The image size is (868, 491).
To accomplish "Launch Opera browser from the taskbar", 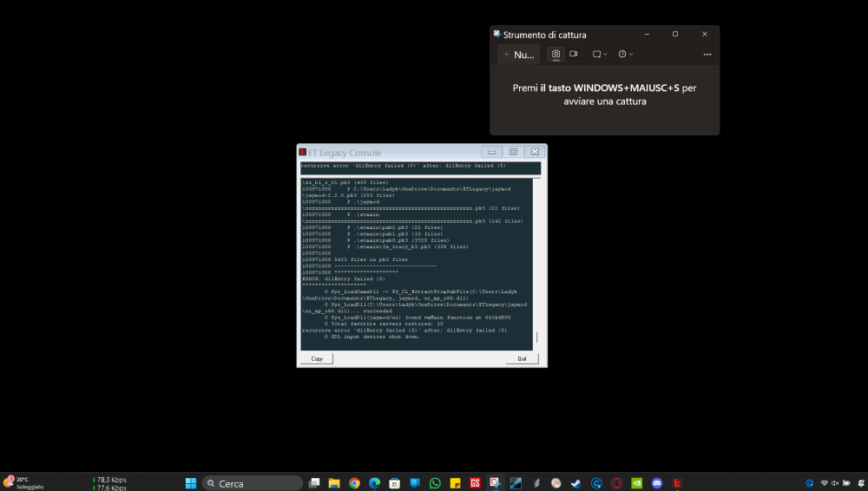I will coord(616,483).
